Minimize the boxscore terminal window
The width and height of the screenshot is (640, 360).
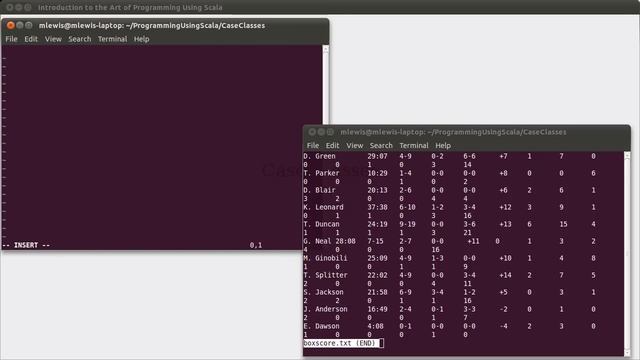[x=321, y=132]
